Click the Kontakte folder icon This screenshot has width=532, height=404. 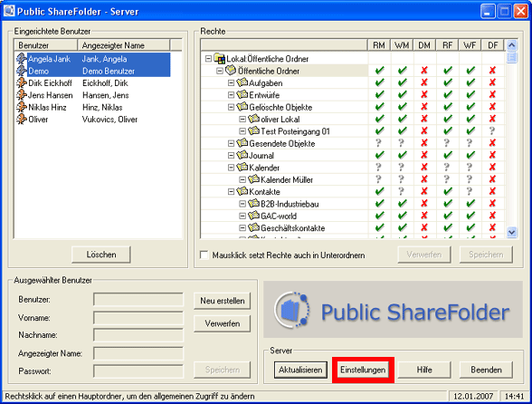(242, 191)
